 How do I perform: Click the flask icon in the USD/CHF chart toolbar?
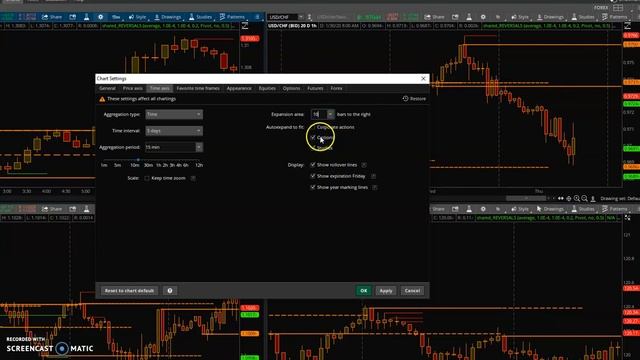(x=469, y=17)
